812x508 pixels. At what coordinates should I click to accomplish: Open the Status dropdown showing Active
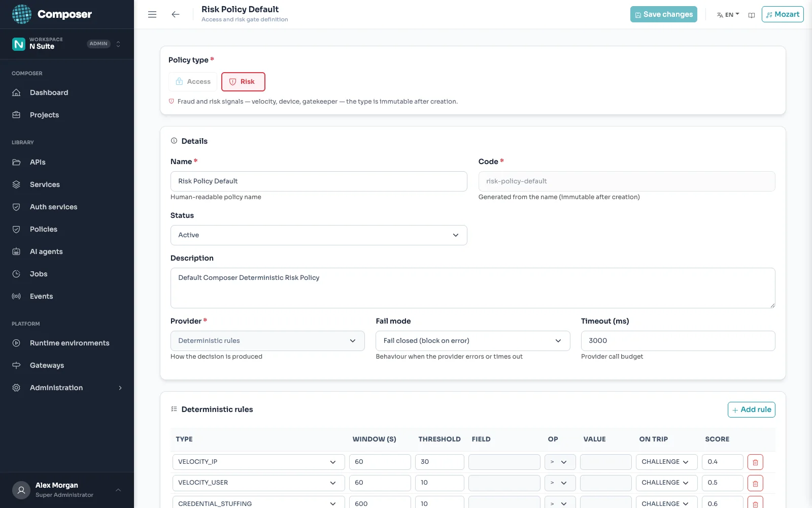319,235
